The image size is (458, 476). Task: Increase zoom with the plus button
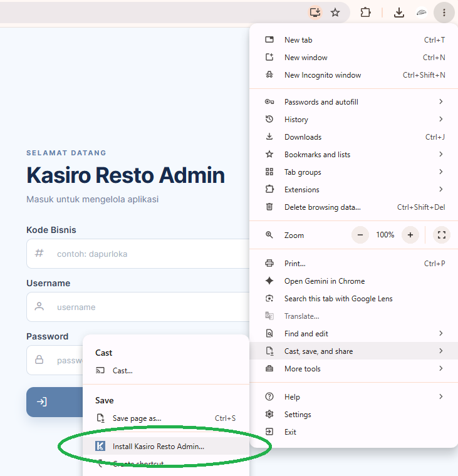click(x=410, y=235)
